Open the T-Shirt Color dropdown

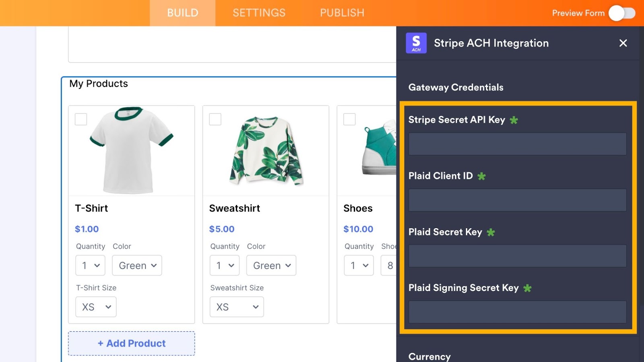pos(137,265)
